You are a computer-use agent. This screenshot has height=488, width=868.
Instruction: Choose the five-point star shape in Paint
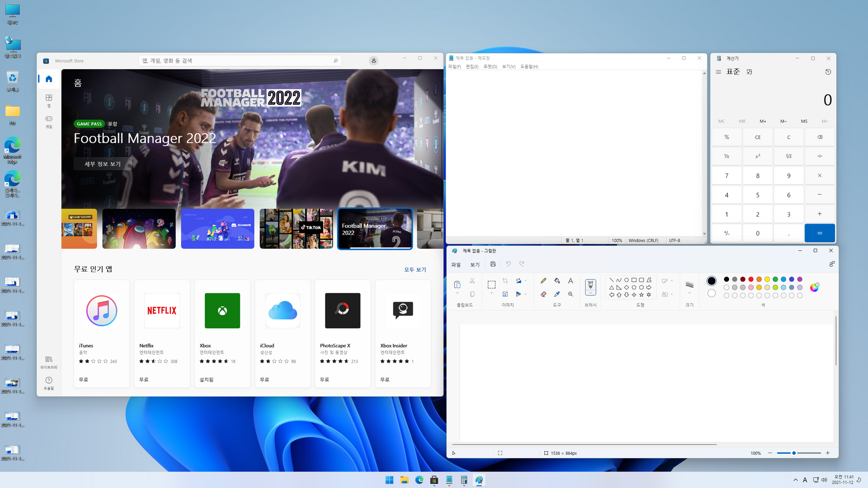641,294
